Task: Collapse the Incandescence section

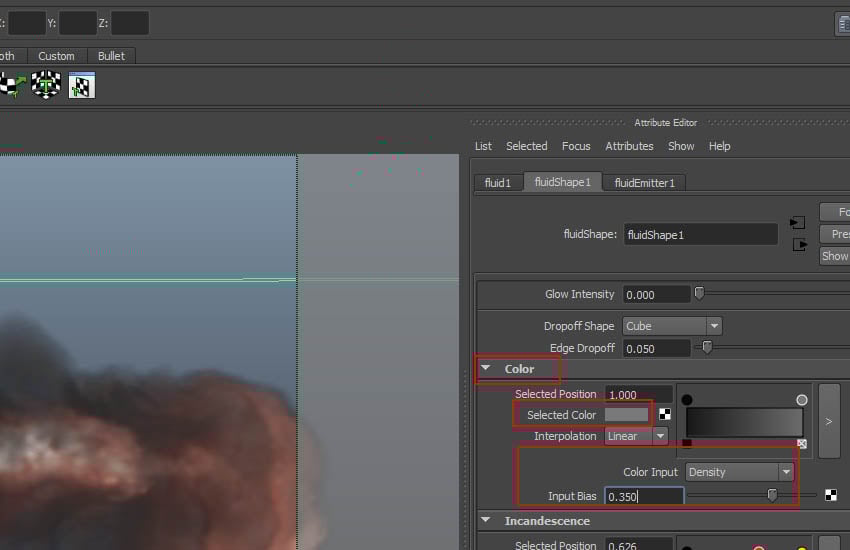Action: 486,520
